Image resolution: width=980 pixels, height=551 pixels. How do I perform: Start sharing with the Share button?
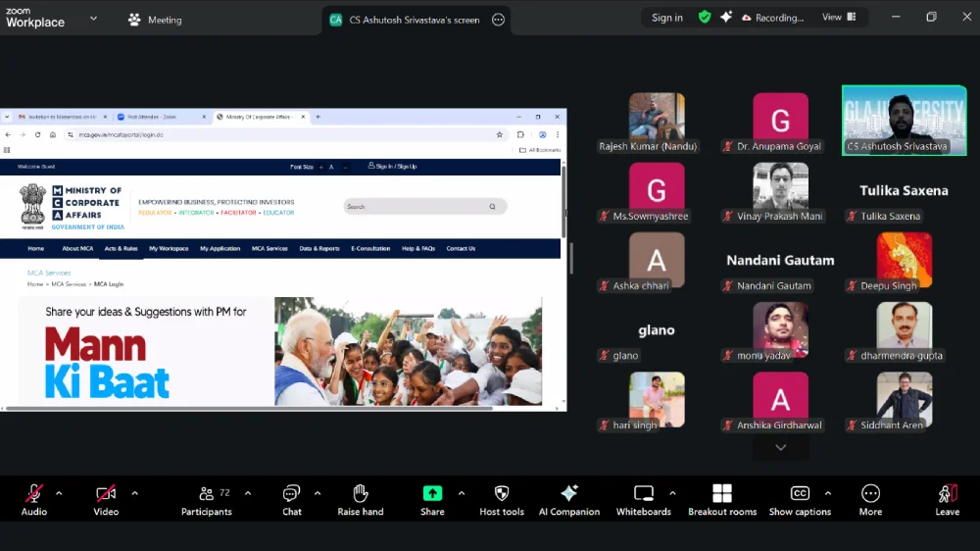[432, 498]
